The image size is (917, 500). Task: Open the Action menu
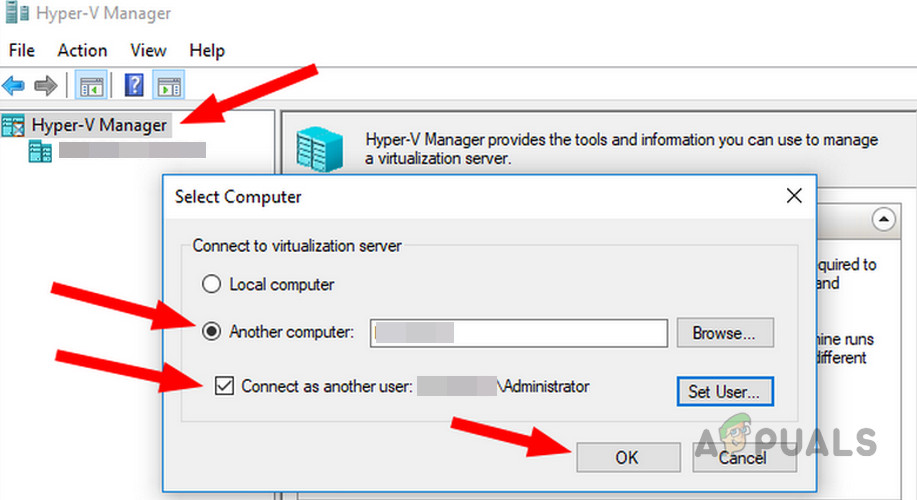(x=82, y=50)
